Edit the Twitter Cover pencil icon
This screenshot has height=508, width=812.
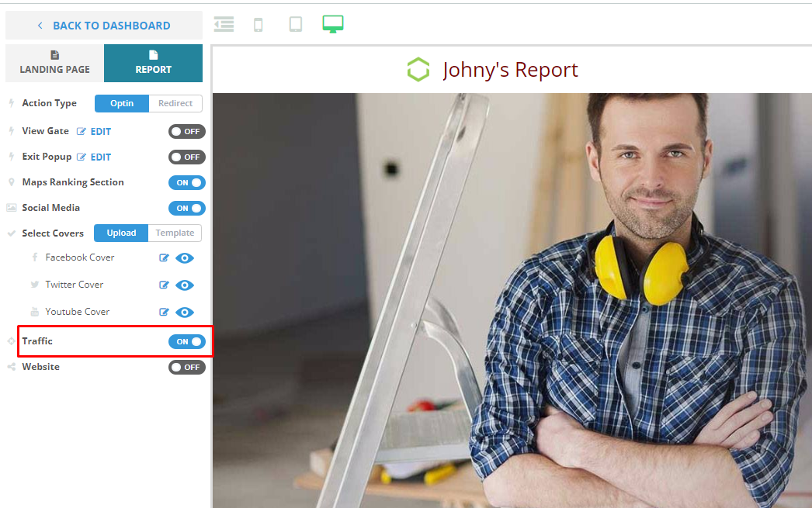click(x=164, y=285)
